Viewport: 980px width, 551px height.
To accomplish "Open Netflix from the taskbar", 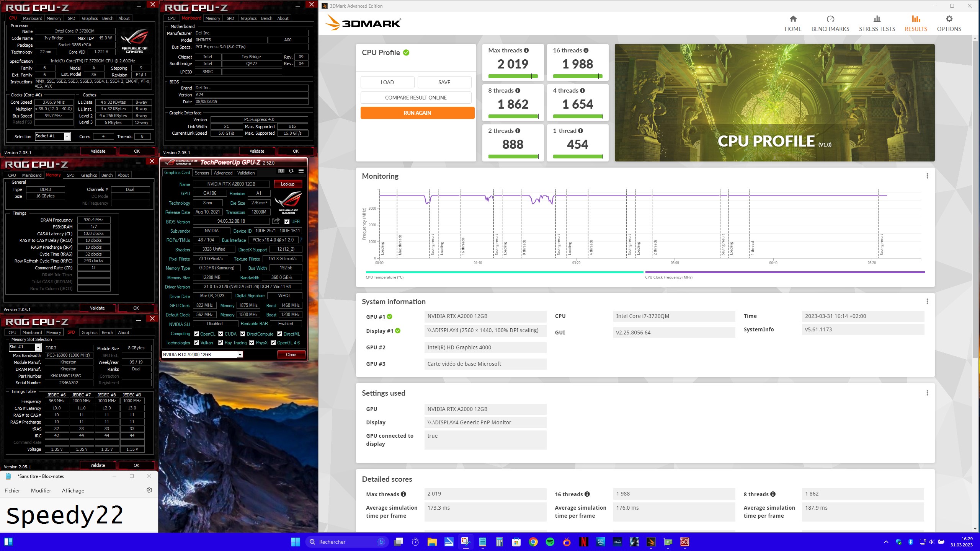I will click(584, 542).
